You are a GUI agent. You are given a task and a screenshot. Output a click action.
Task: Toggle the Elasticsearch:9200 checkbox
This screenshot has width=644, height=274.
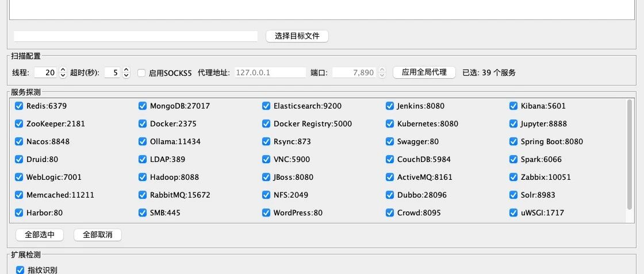tap(266, 106)
